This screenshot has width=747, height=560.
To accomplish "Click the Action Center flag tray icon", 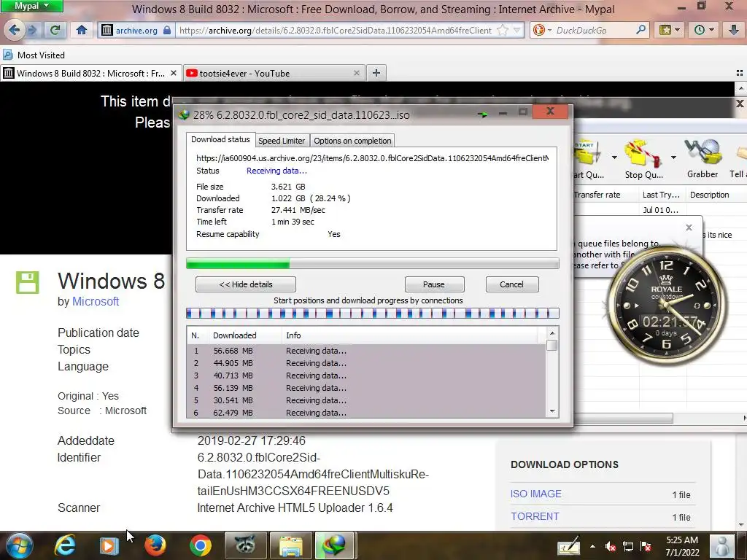I will point(646,546).
